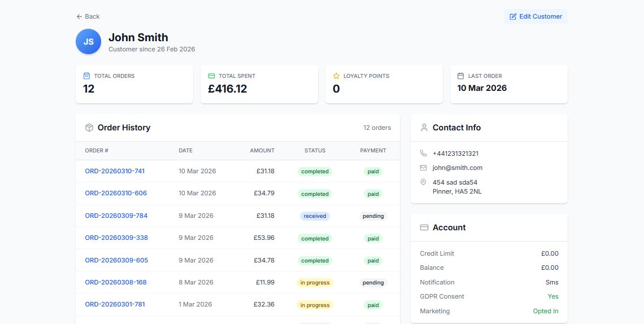Click pending badge for ORD-20260309-784
The image size is (644, 324).
tap(373, 216)
